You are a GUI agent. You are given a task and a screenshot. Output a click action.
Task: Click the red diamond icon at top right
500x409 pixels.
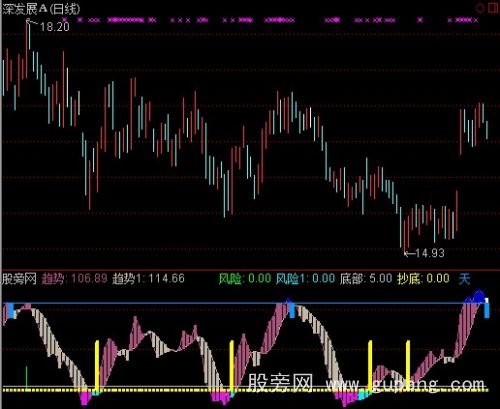[x=480, y=8]
